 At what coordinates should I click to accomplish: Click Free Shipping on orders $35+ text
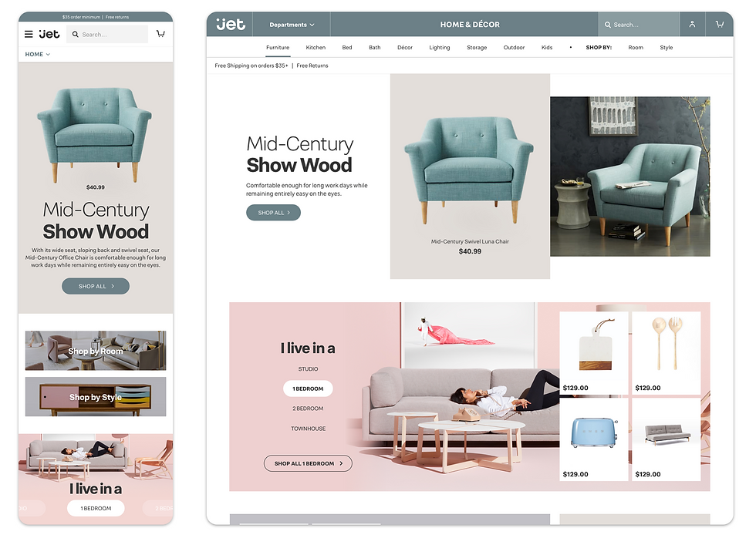click(x=251, y=66)
